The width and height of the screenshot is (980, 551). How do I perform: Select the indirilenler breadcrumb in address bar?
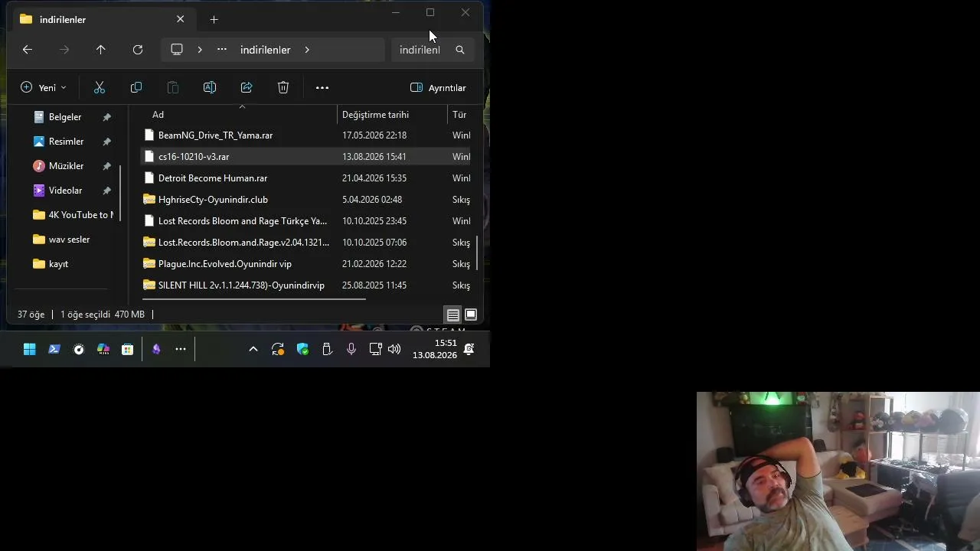(x=265, y=50)
